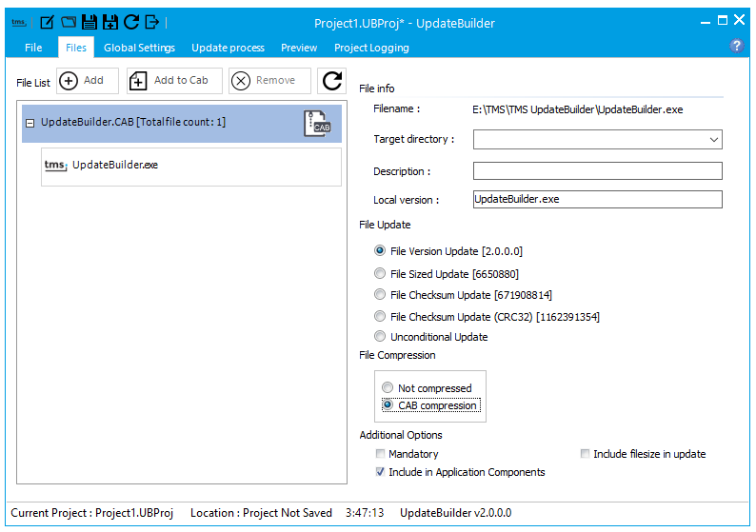Image resolution: width=756 pixels, height=532 pixels.
Task: Click Current Project : Project1.UBProj status text
Action: click(92, 513)
